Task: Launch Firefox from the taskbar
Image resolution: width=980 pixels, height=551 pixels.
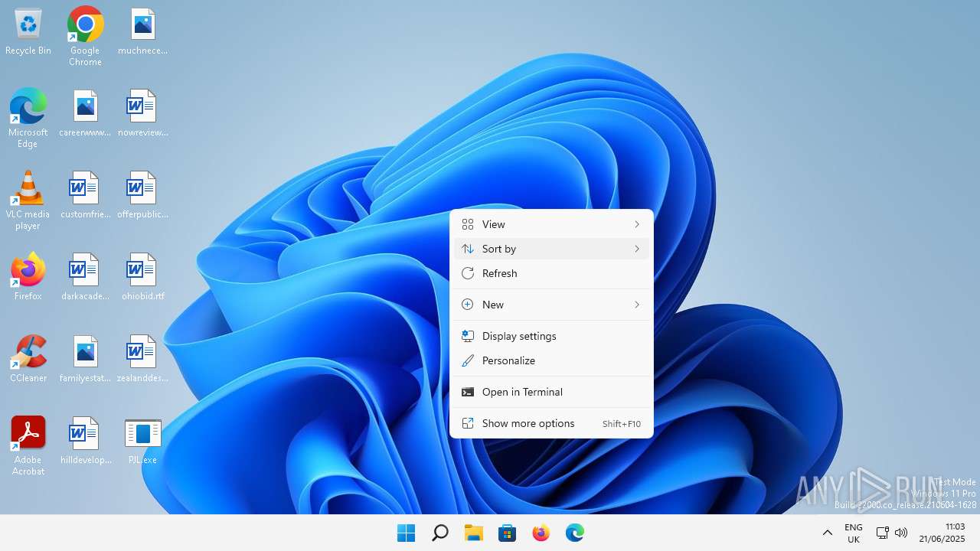Action: 541,533
